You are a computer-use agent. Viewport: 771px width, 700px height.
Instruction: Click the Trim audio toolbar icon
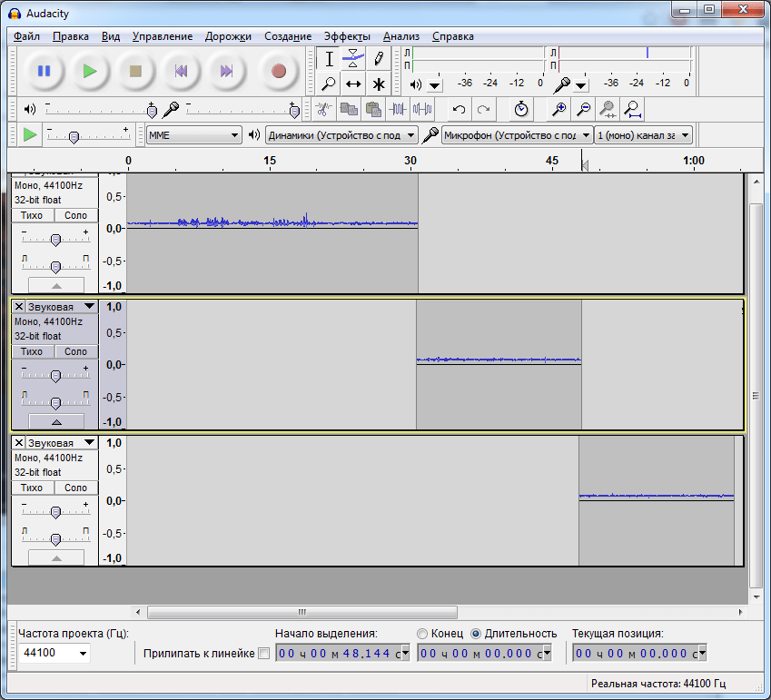(x=397, y=109)
